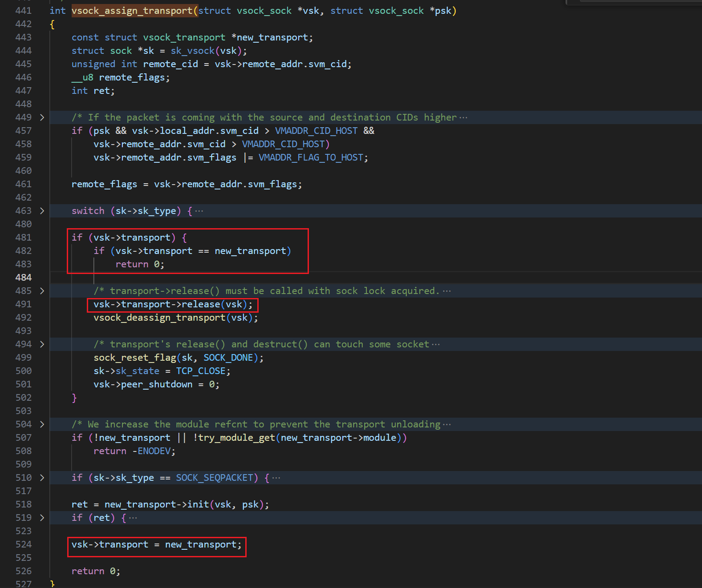
Task: Expand the folded comment at line 485
Action: [42, 291]
